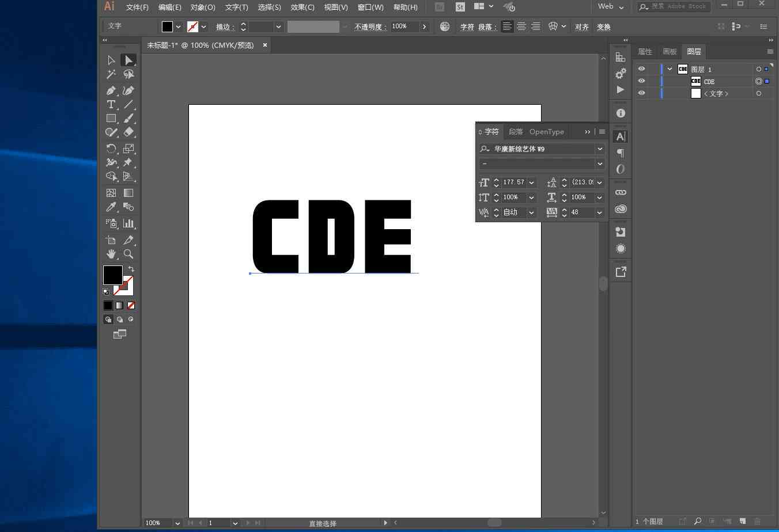
Task: Open font size dropdown 177.57
Action: [531, 183]
